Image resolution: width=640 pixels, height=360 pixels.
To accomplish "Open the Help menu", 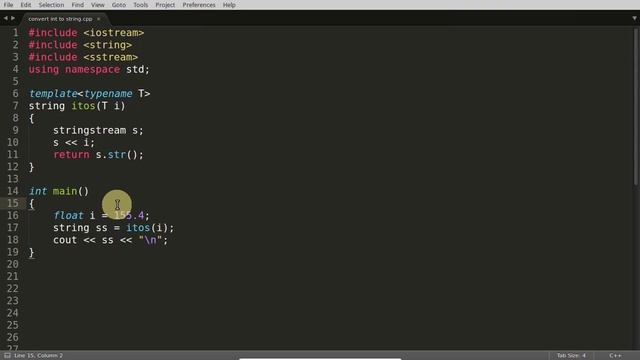I will (229, 5).
